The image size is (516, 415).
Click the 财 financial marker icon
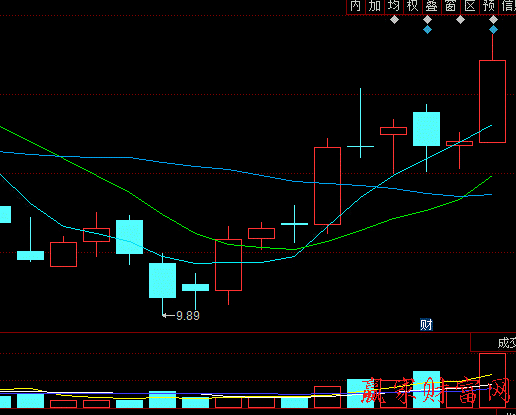click(426, 324)
